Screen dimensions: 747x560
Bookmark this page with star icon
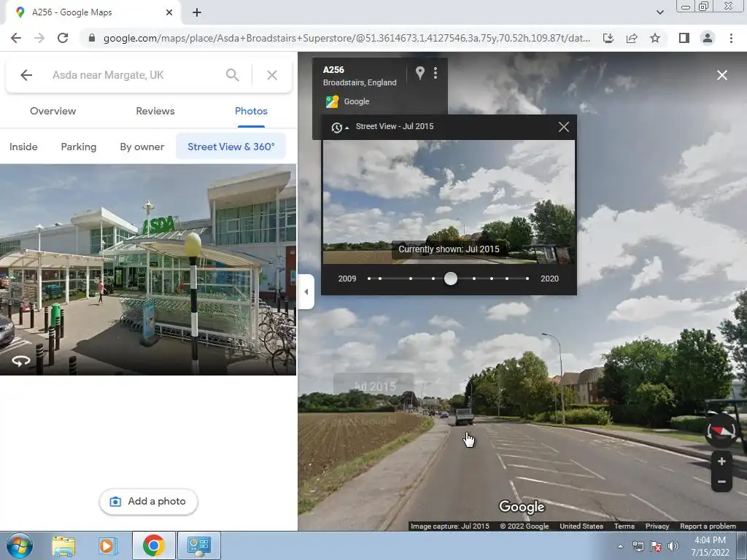point(655,38)
